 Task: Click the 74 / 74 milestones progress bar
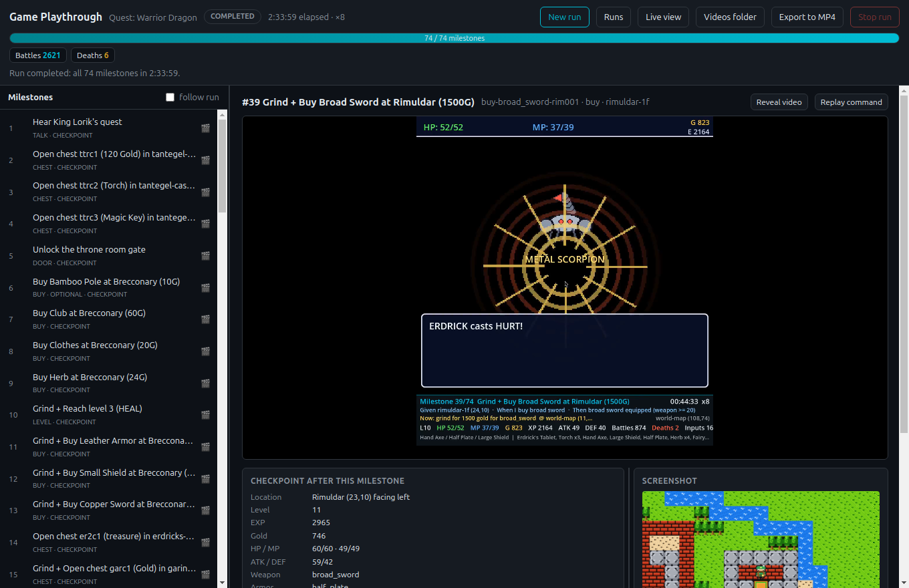click(454, 38)
